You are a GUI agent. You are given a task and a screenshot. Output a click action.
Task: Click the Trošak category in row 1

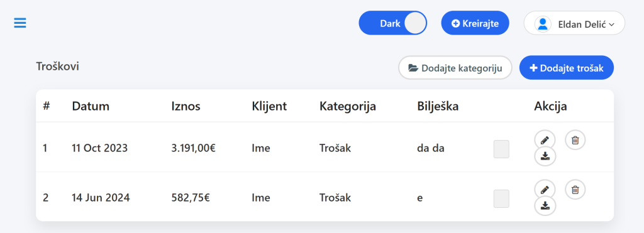(335, 148)
